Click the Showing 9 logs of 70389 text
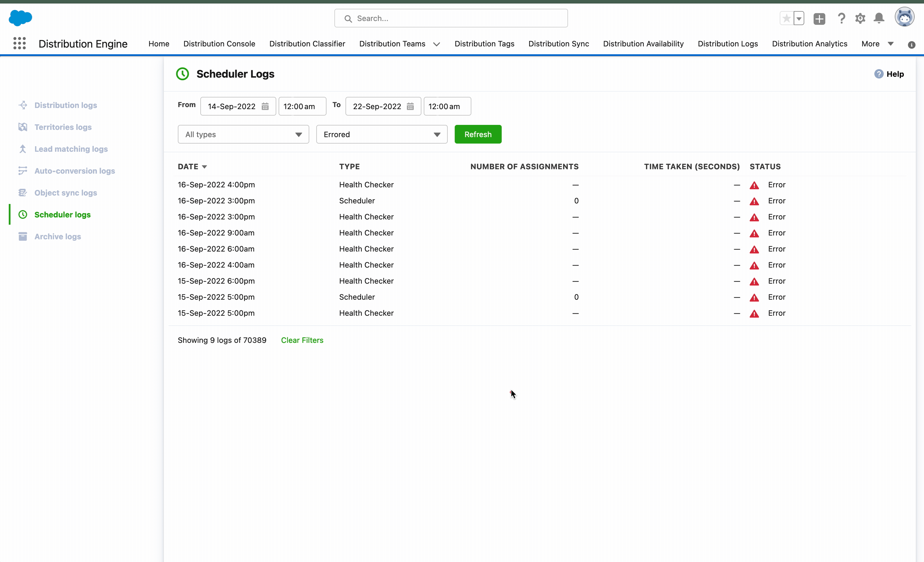 [222, 340]
